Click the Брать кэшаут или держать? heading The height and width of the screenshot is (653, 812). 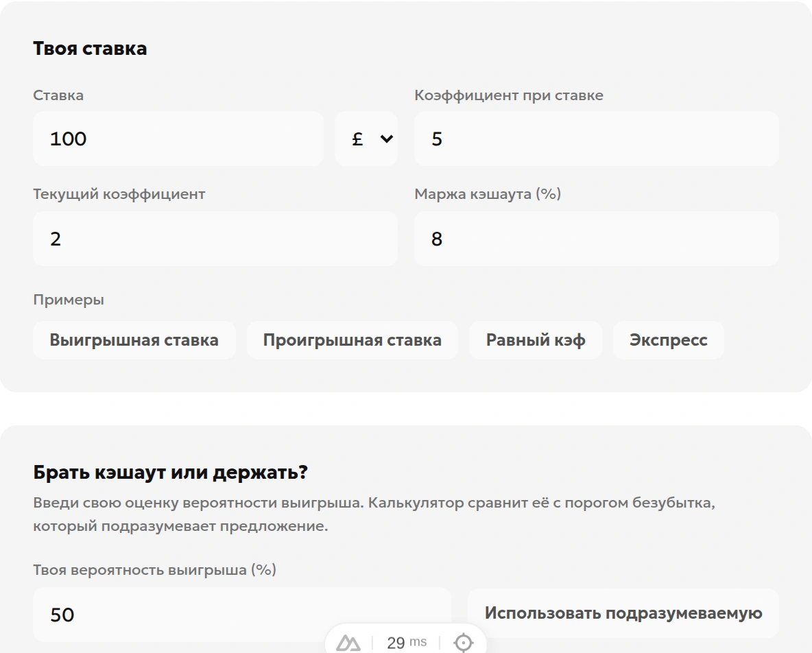[x=170, y=473]
